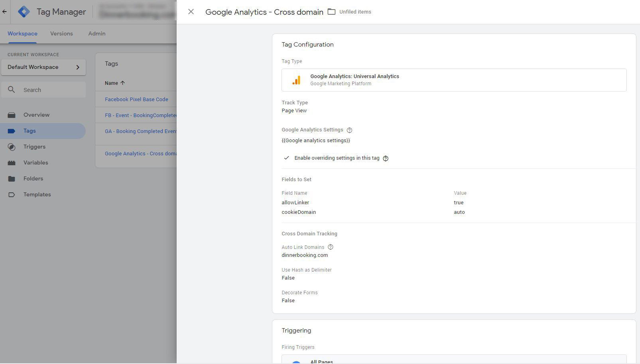Click the Tag Configuration heading
Screen dimensions: 640x364
[307, 45]
